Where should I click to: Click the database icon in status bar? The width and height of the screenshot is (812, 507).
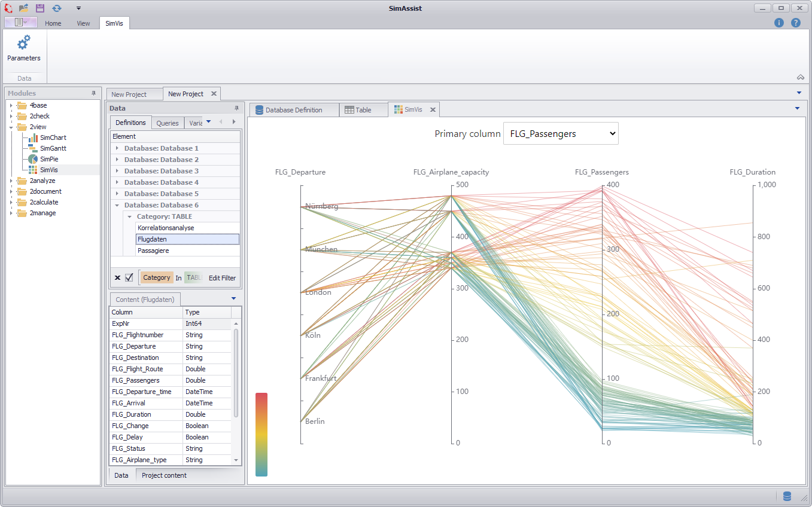(x=787, y=496)
